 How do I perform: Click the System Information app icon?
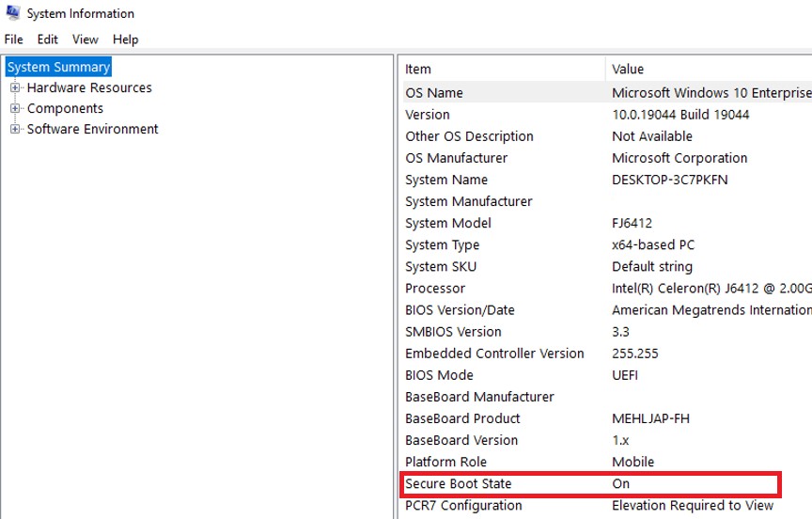pyautogui.click(x=12, y=12)
